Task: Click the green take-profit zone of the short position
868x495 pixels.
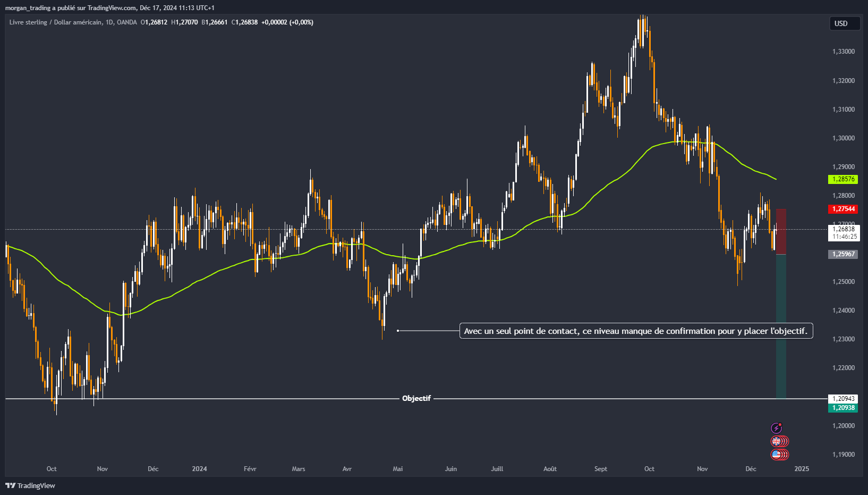Action: coord(781,326)
